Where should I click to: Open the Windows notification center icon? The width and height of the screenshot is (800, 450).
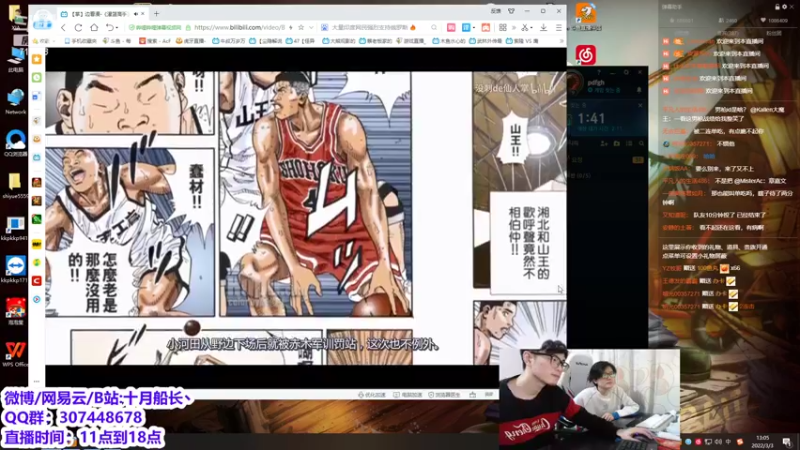787,442
